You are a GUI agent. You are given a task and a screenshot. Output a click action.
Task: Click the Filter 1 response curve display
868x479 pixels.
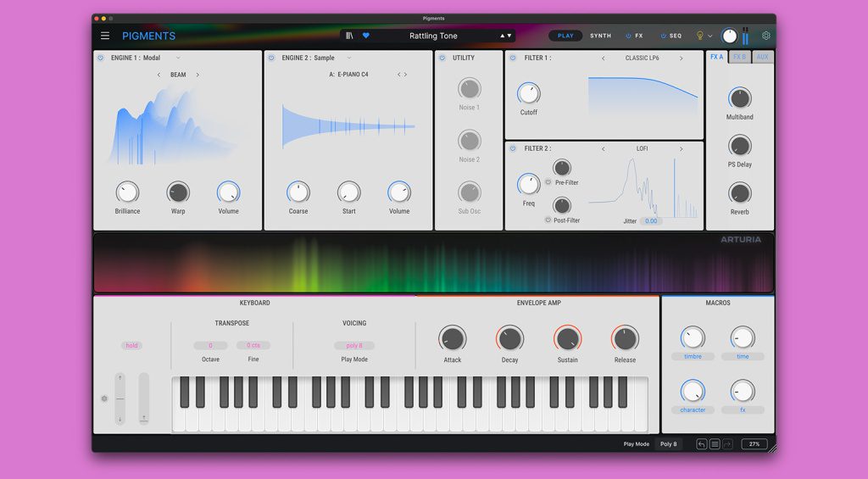[643, 98]
